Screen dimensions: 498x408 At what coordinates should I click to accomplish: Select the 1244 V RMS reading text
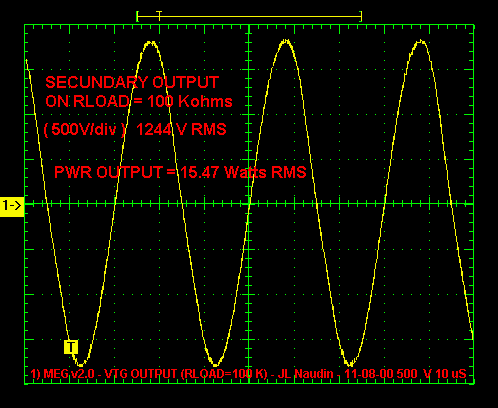pos(182,129)
